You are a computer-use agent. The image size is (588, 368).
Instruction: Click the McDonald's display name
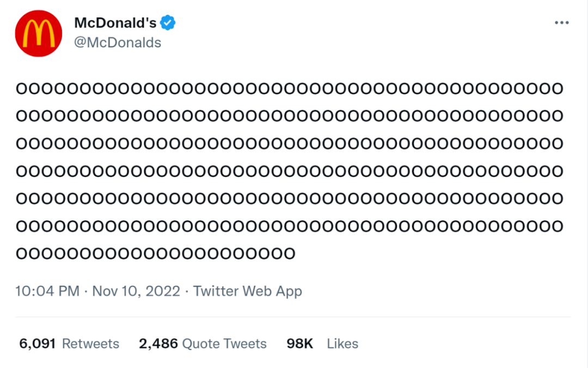coord(117,23)
